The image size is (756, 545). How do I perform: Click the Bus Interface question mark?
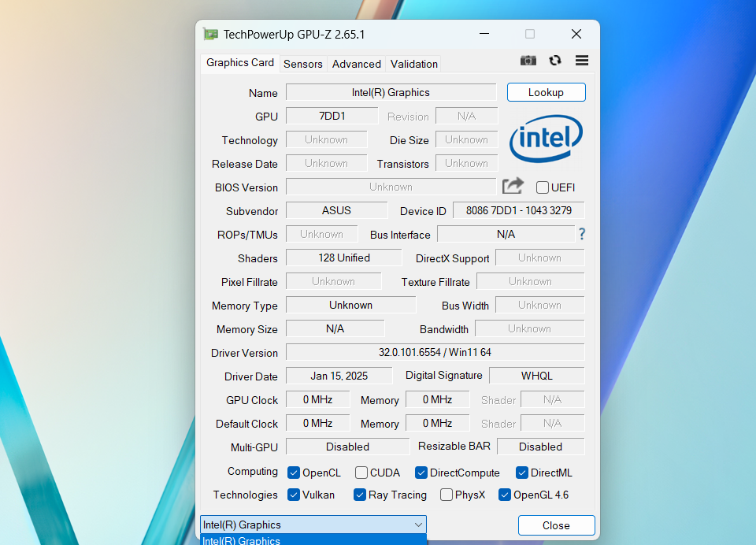tap(582, 235)
